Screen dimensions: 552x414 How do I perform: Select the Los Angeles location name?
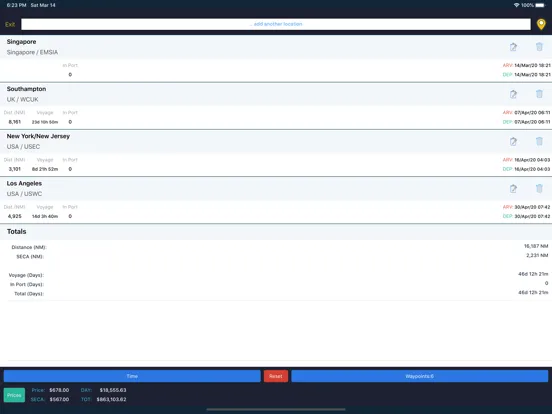pos(24,183)
